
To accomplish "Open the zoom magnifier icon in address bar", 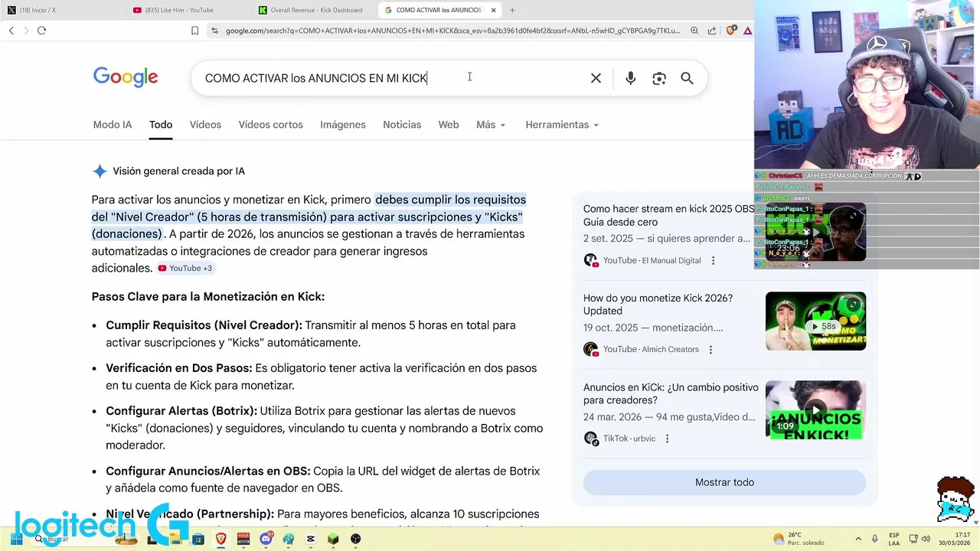I will click(694, 31).
